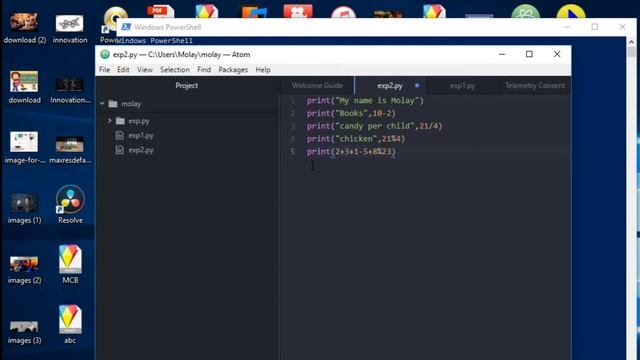Click line number 1 in the gutter
This screenshot has width=640, height=360.
[292, 100]
